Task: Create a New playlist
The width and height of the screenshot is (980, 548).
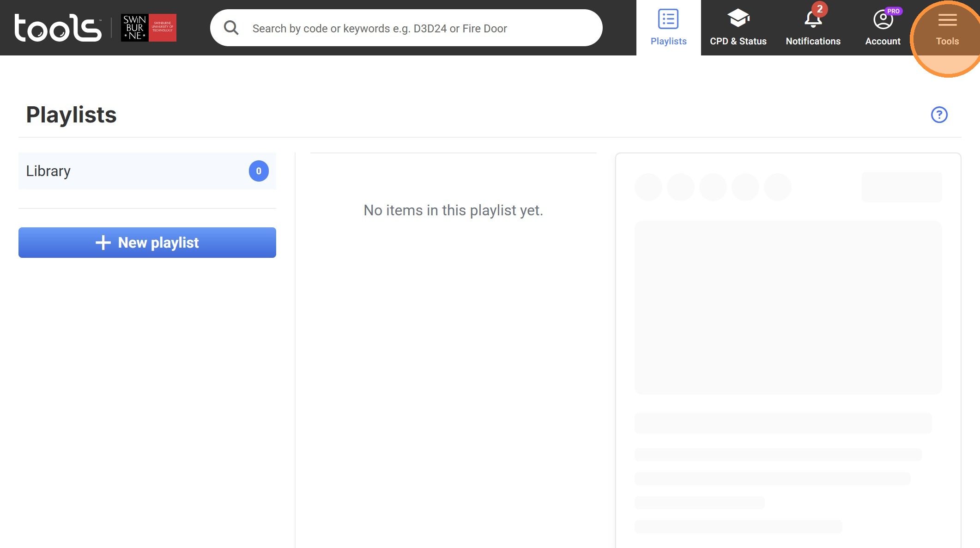Action: (x=147, y=243)
